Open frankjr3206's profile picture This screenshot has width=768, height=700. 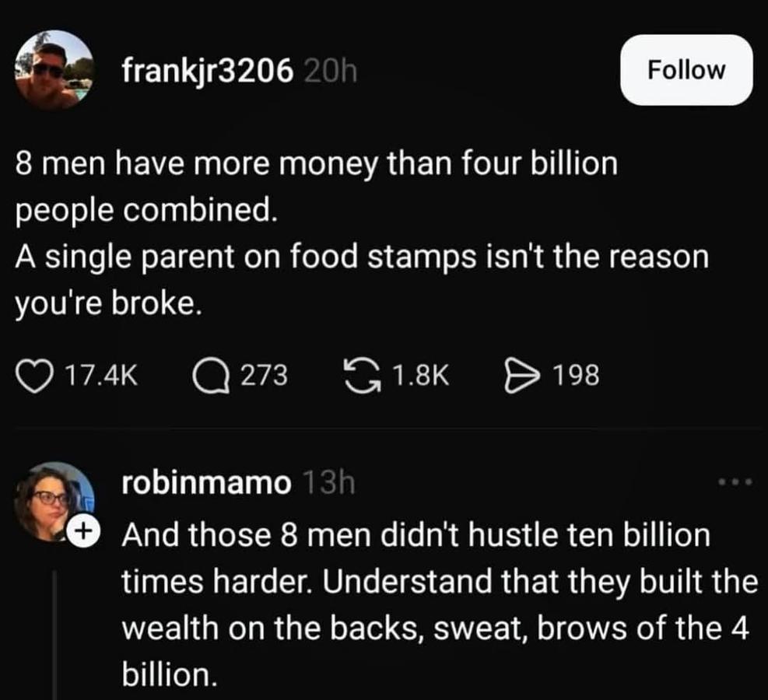(54, 70)
